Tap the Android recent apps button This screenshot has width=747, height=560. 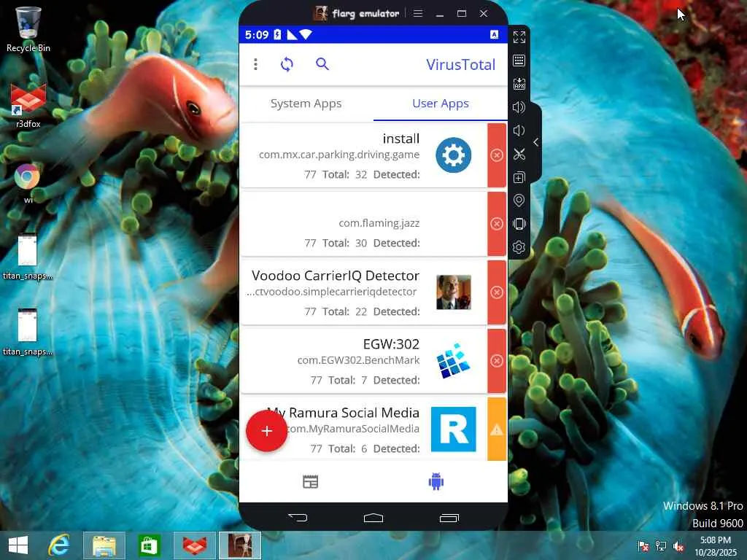[x=449, y=518]
